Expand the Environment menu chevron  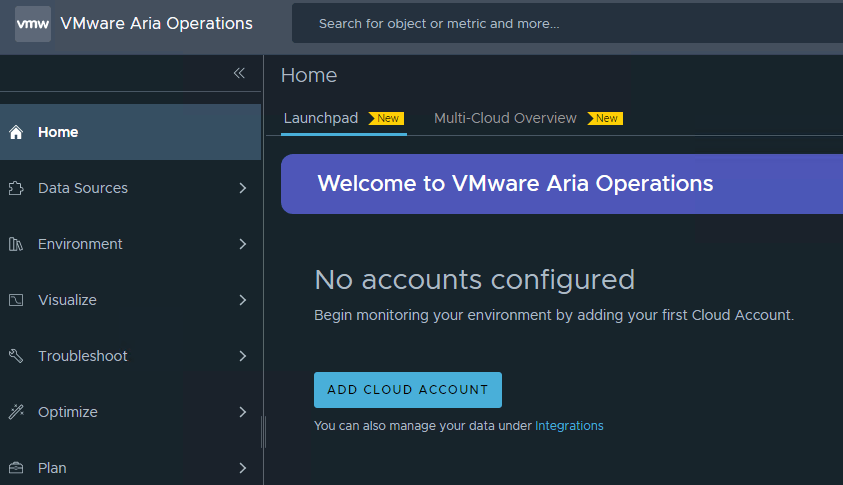click(242, 244)
